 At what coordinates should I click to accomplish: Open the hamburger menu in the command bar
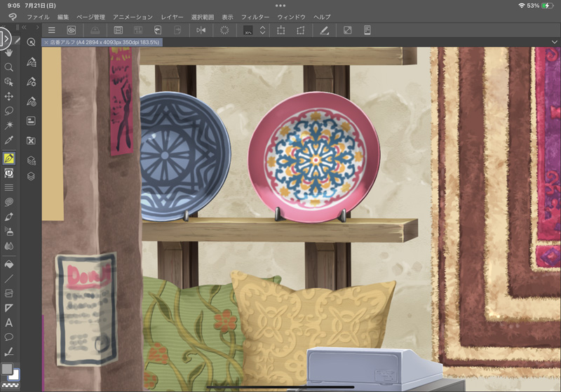coord(52,30)
